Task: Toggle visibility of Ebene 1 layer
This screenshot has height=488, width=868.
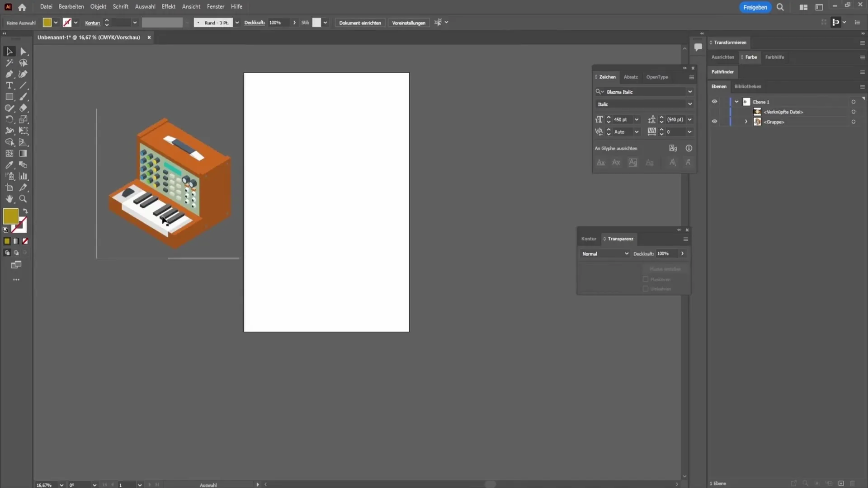Action: pos(714,102)
